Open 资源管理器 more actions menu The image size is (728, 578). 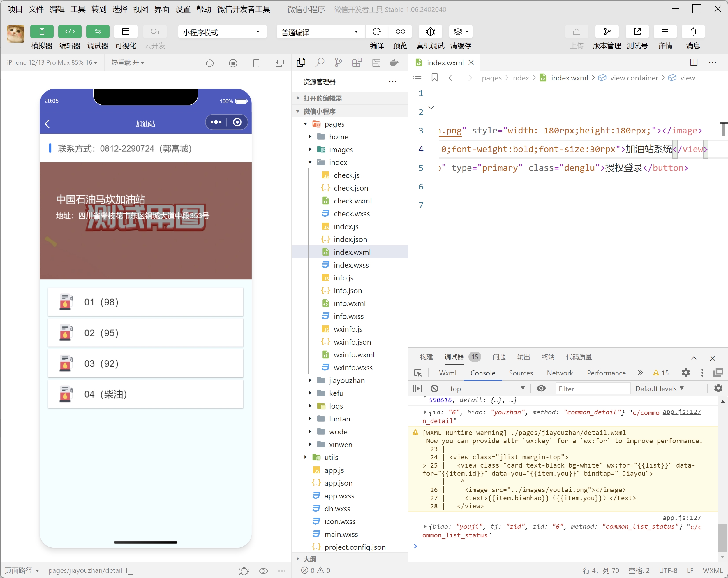point(392,81)
